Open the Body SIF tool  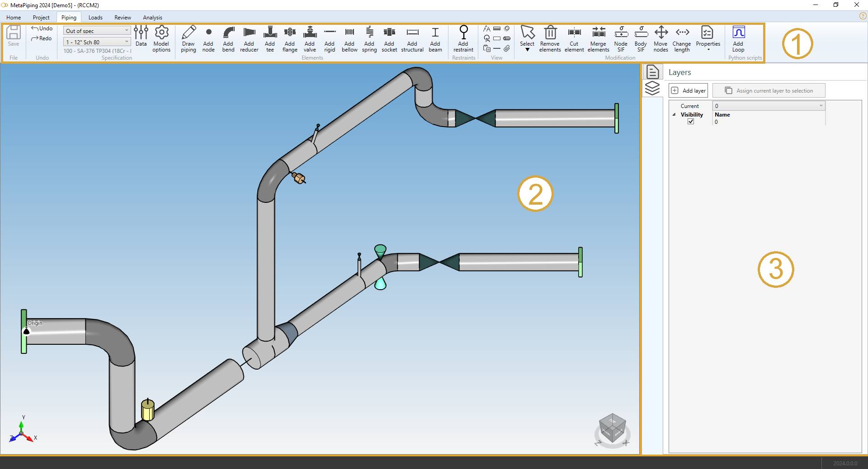[641, 39]
